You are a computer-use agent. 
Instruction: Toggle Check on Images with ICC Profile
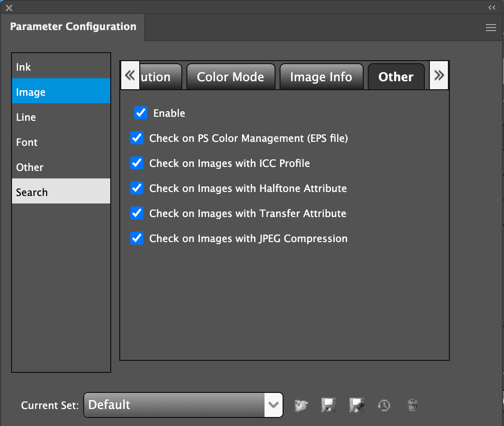point(137,163)
